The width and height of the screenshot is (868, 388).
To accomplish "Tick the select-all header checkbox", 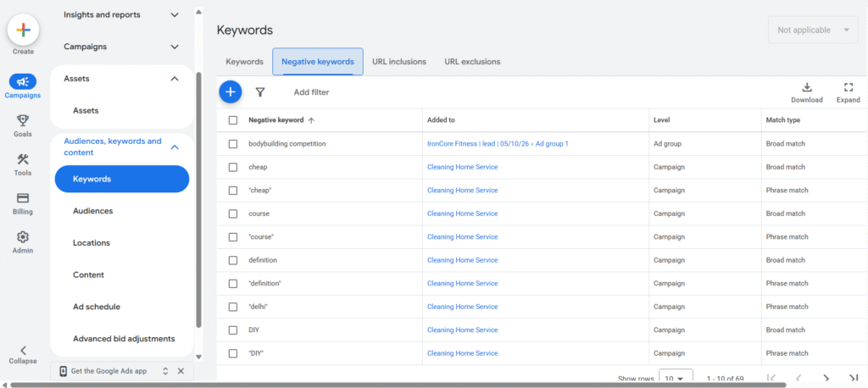I will point(233,120).
